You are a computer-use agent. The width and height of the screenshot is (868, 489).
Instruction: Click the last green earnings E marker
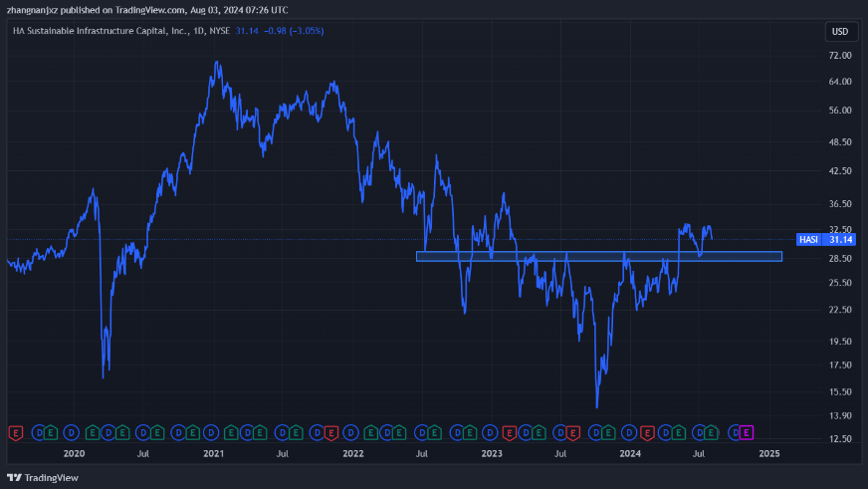711,432
